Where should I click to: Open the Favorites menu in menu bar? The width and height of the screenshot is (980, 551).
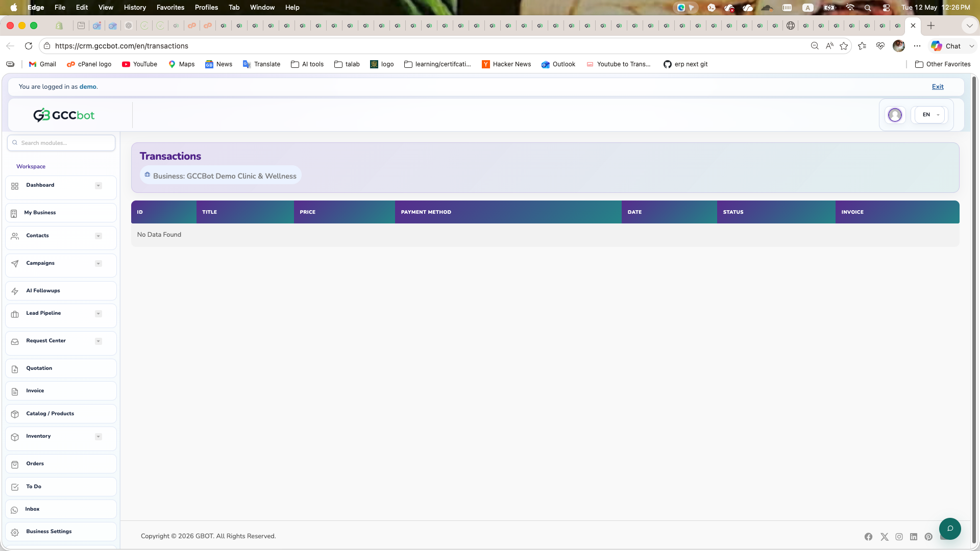(x=170, y=7)
